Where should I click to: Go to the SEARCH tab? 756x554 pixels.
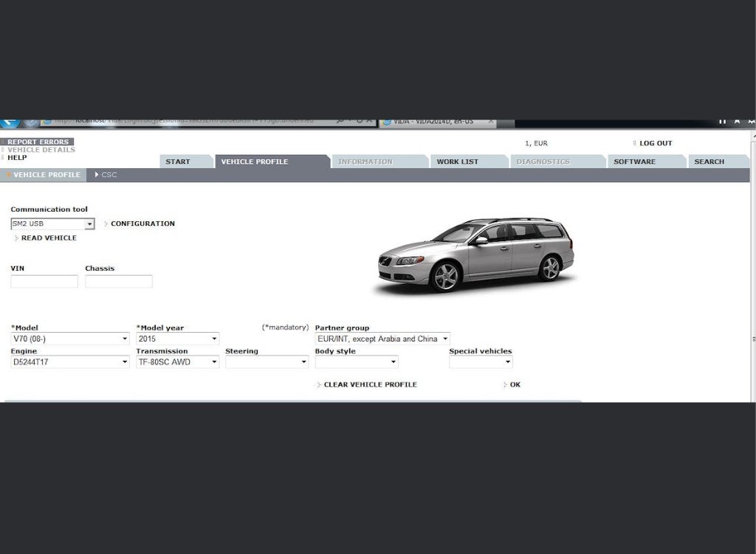coord(718,162)
